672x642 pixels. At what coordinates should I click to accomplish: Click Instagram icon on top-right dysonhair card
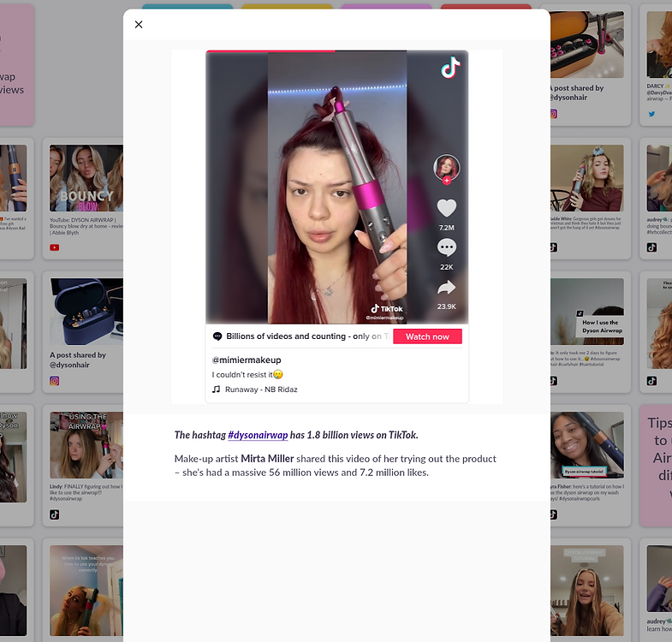click(554, 114)
